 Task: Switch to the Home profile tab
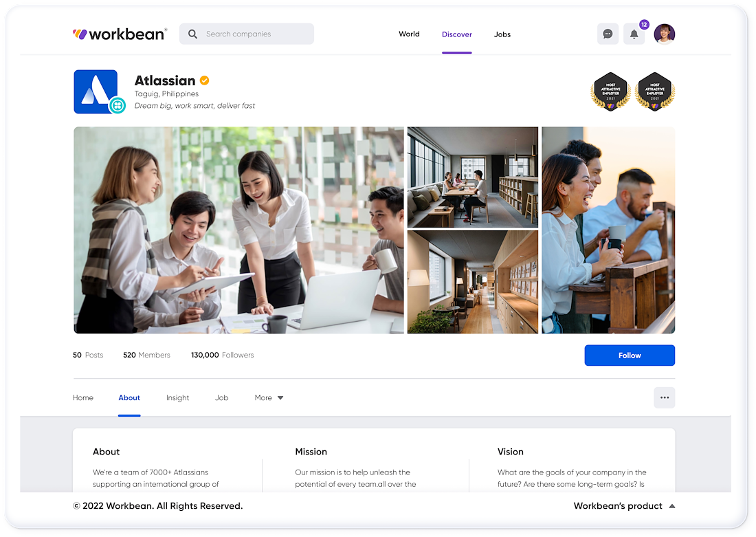click(x=83, y=397)
